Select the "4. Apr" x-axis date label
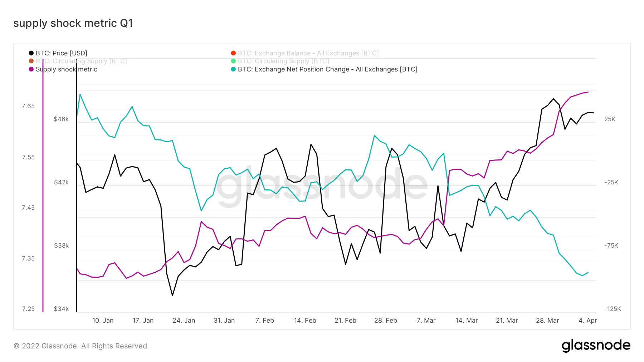Screen dimensions: 644x362 coord(587,321)
